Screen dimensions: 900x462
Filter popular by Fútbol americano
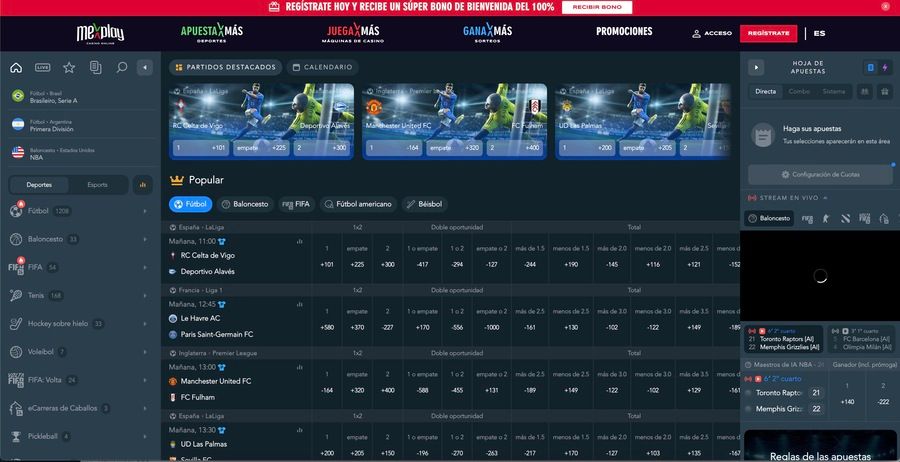click(358, 204)
